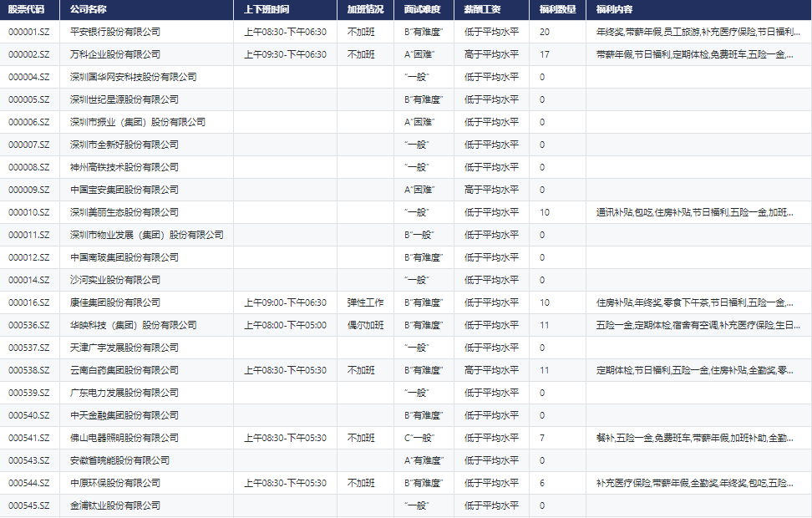This screenshot has height=518, width=812.
Task: Click C"一般" interview difficulty cell
Action: [419, 438]
